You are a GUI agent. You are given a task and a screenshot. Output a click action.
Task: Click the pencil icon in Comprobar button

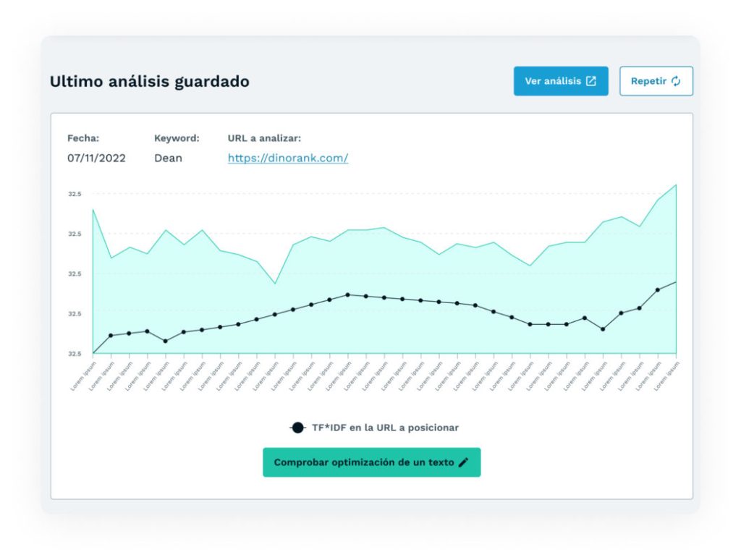click(464, 462)
